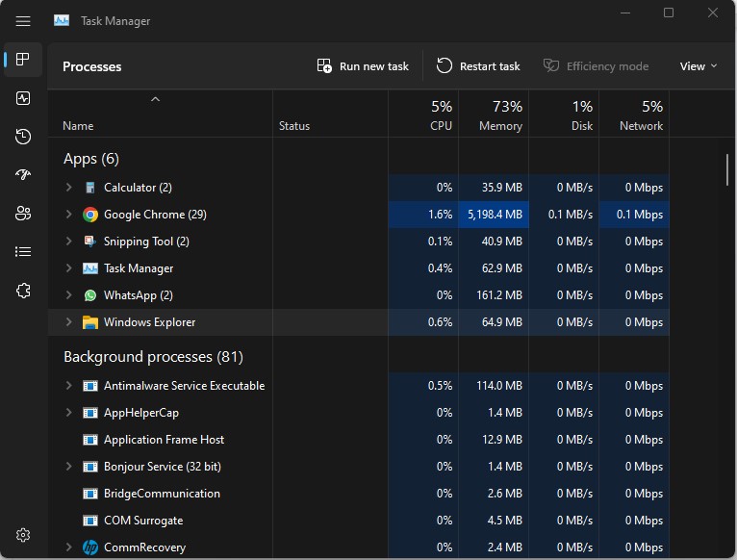This screenshot has height=560, width=737.
Task: Sort by the Memory column header
Action: pos(494,114)
